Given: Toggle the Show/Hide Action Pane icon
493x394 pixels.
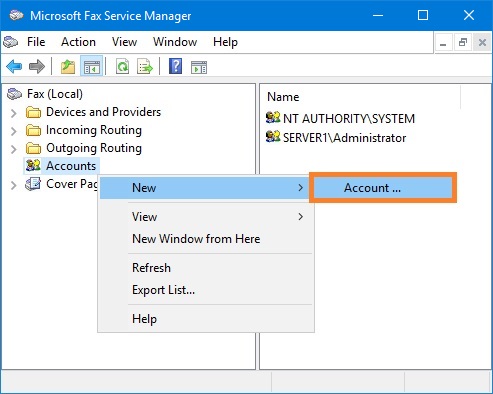Looking at the screenshot, I should [x=199, y=67].
